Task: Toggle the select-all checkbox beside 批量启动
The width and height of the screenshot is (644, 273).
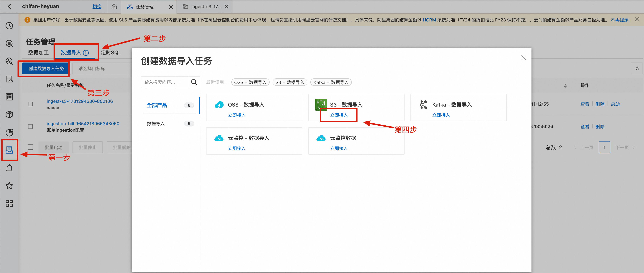Action: pos(30,147)
